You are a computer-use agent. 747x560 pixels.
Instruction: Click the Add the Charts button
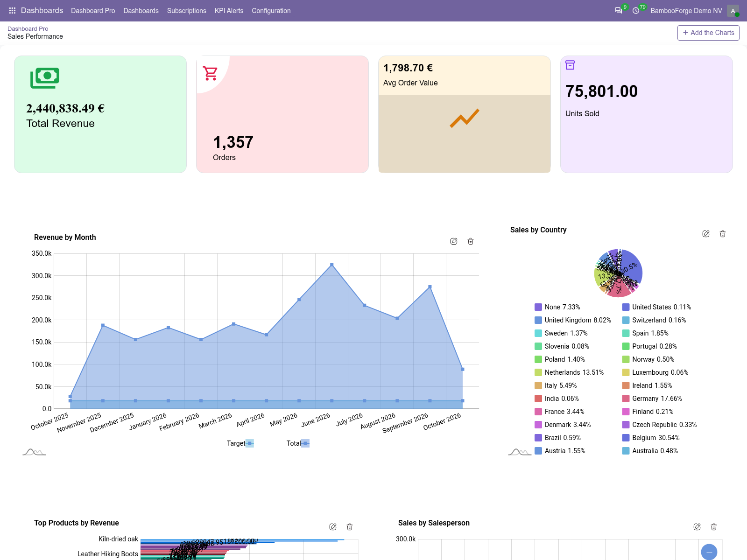(x=708, y=33)
